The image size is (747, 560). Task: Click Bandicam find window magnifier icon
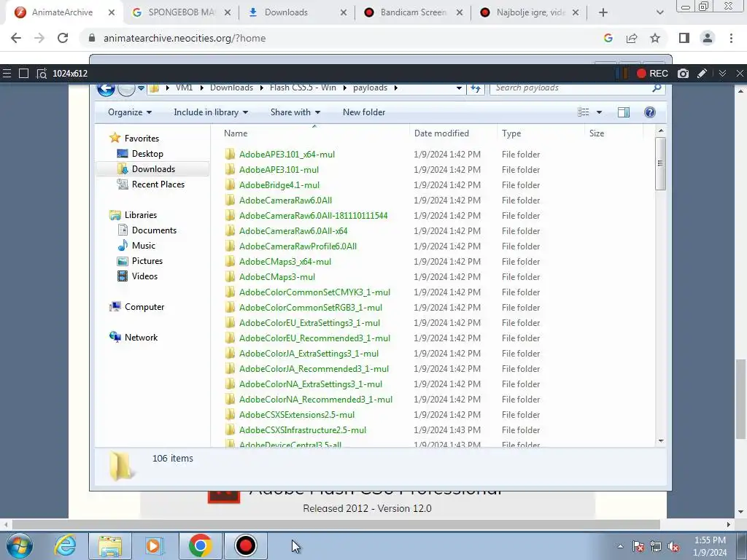click(42, 74)
